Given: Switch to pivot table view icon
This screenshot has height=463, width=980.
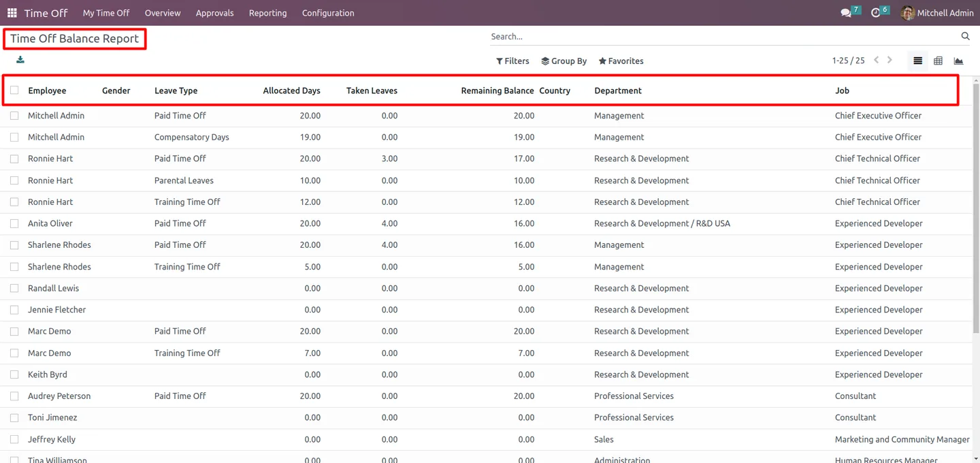Looking at the screenshot, I should tap(938, 61).
